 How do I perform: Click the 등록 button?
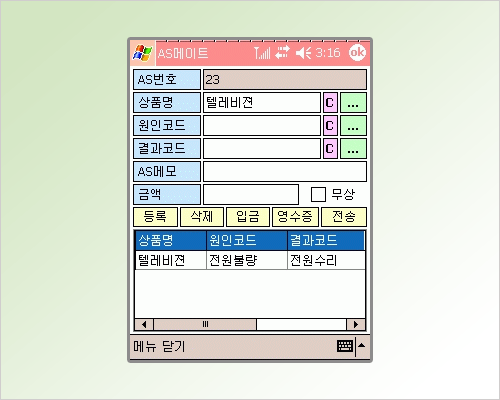pos(155,217)
